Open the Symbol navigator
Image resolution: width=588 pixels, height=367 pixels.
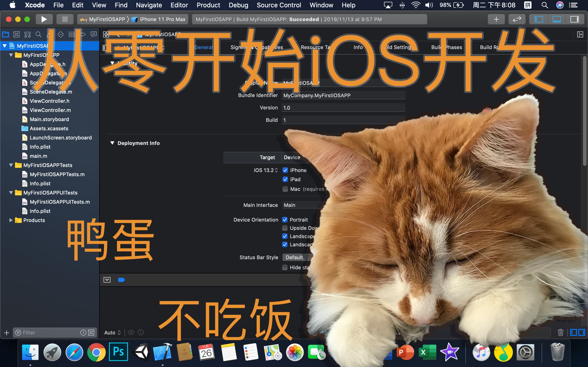click(28, 34)
